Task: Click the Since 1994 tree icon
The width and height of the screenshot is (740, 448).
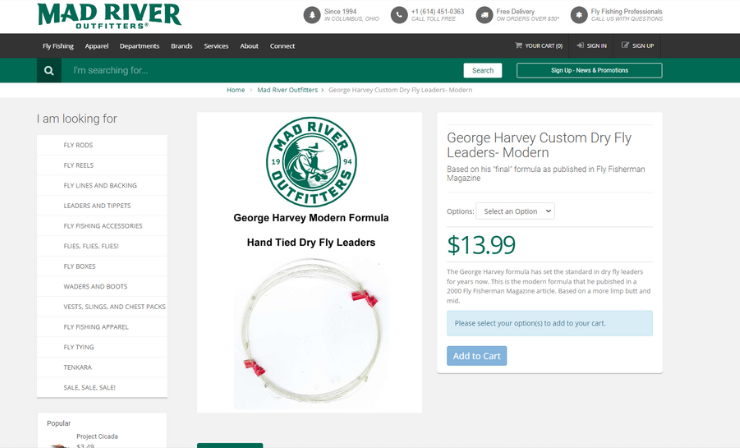Action: (x=311, y=15)
